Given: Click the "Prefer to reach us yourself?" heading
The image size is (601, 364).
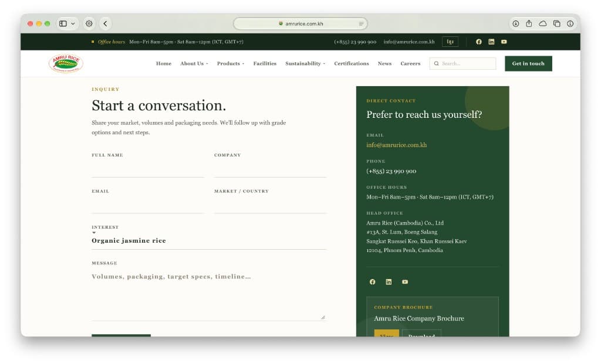Looking at the screenshot, I should pos(424,114).
